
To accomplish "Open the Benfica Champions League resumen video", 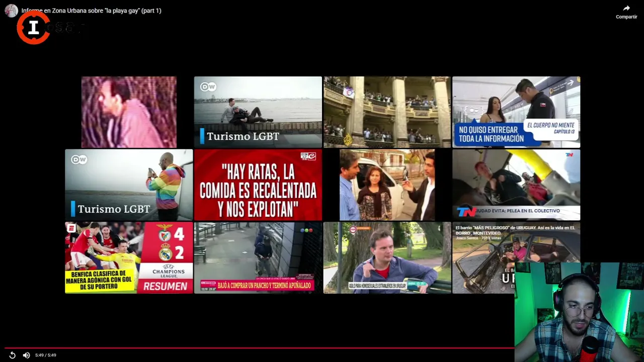I will (129, 257).
